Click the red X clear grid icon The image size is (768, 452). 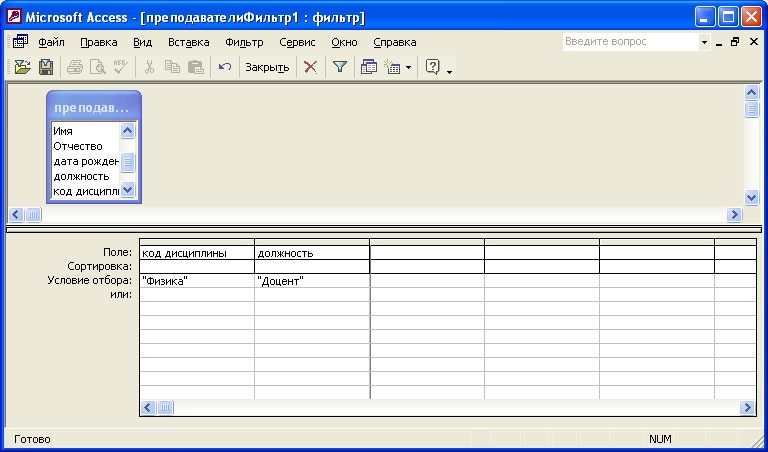pyautogui.click(x=311, y=67)
